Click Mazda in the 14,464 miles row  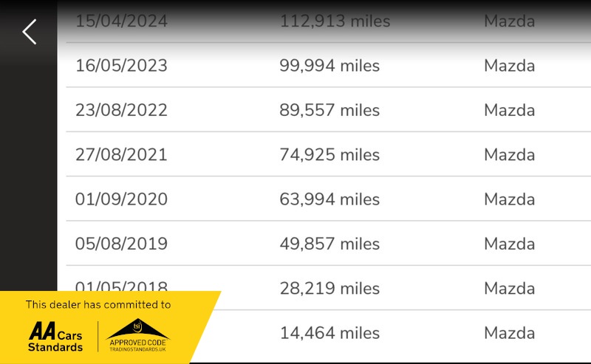(x=509, y=333)
